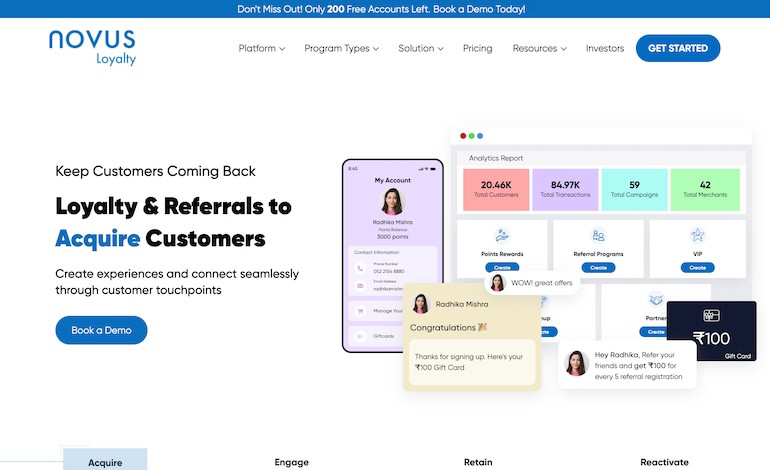The height and width of the screenshot is (470, 770).
Task: Open the Resources dropdown
Action: point(539,48)
